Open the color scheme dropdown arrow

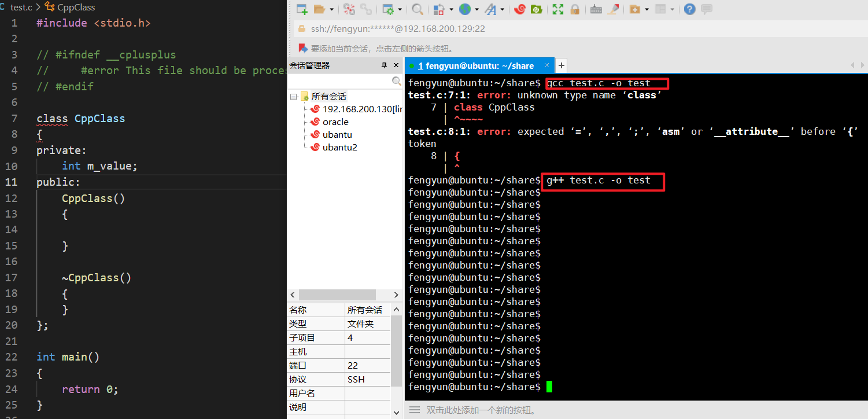pyautogui.click(x=450, y=10)
